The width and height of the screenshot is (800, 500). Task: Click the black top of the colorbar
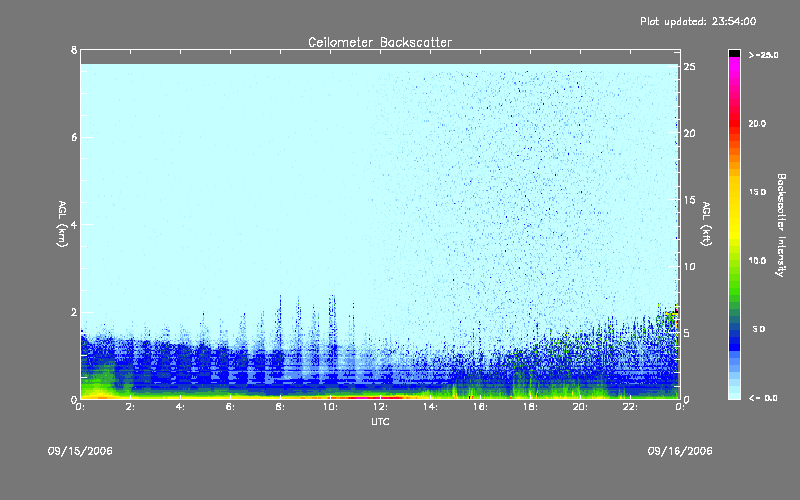click(734, 53)
